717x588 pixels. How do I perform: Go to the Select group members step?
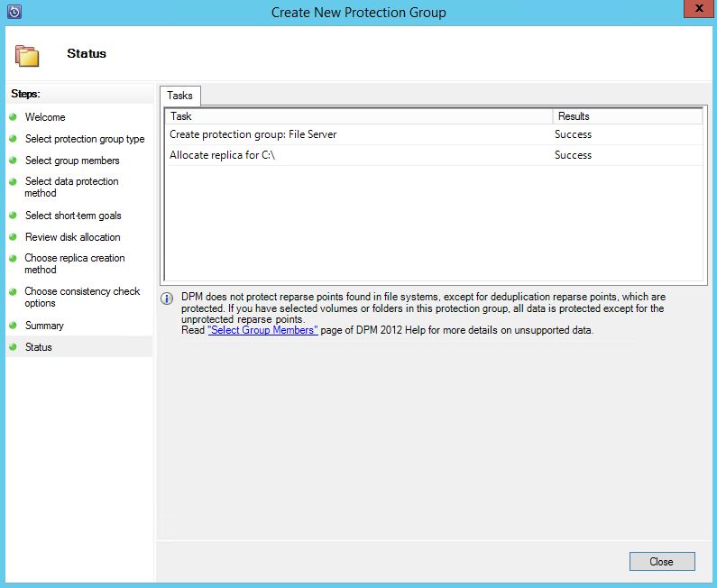click(x=72, y=161)
